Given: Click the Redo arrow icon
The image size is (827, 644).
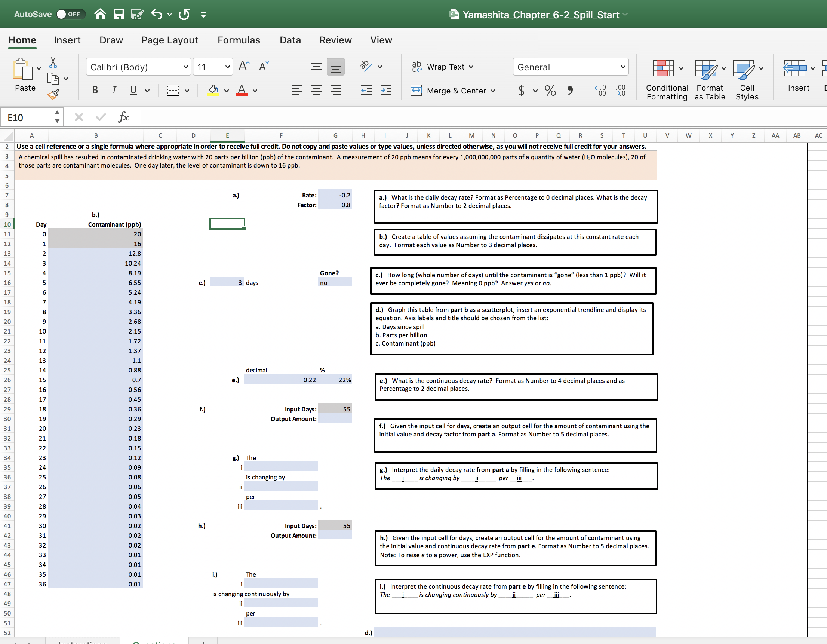Looking at the screenshot, I should click(x=184, y=14).
